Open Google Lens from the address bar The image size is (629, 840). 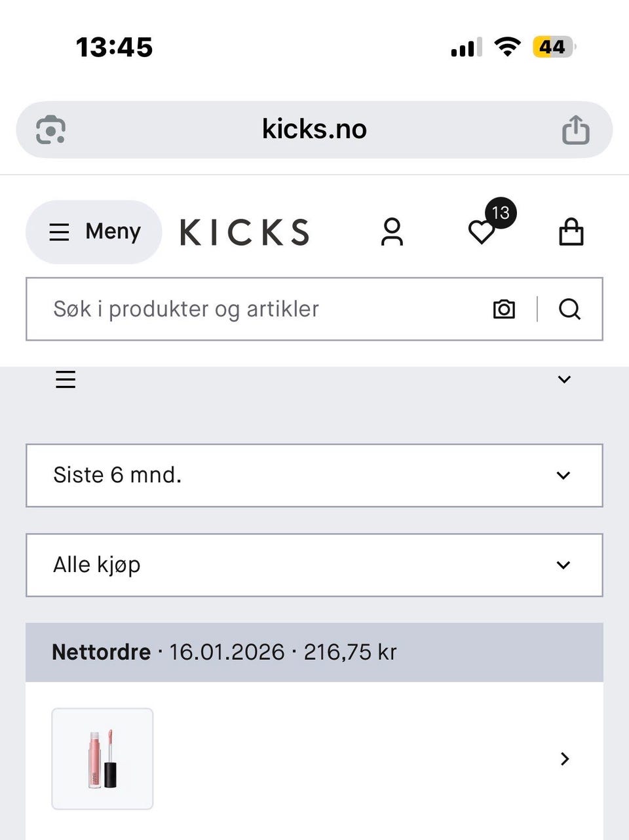[50, 130]
